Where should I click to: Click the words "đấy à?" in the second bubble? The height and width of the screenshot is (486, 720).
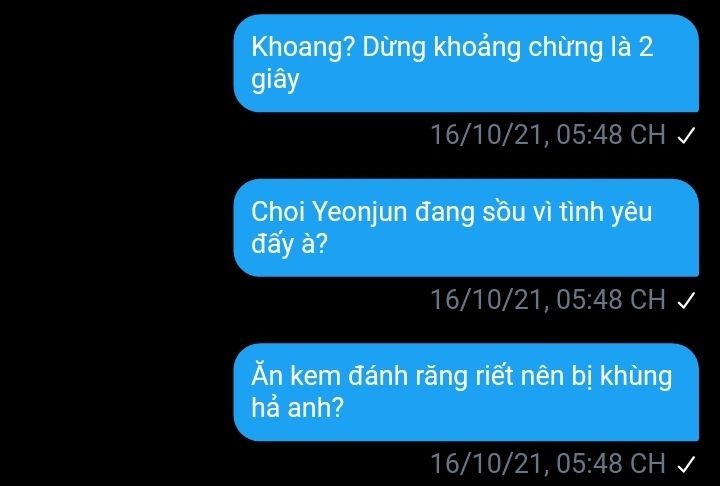click(x=289, y=243)
